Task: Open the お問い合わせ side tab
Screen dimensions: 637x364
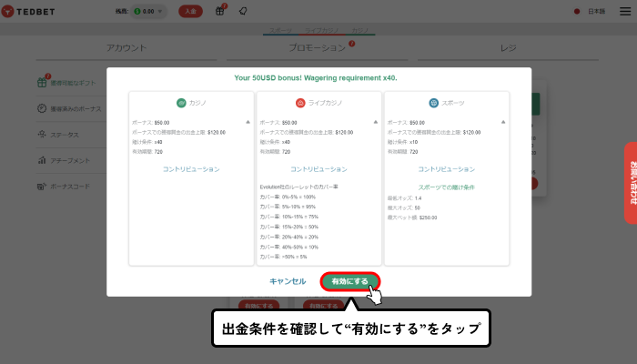Action: (631, 183)
